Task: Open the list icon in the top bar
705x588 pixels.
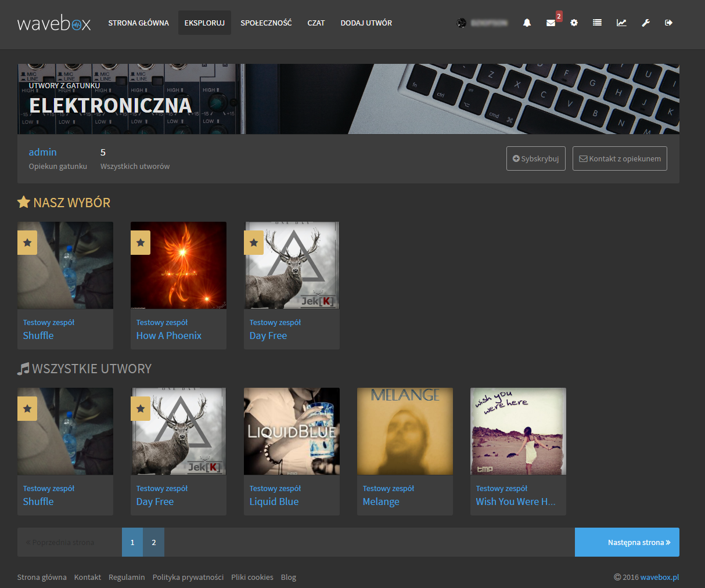Action: [597, 23]
